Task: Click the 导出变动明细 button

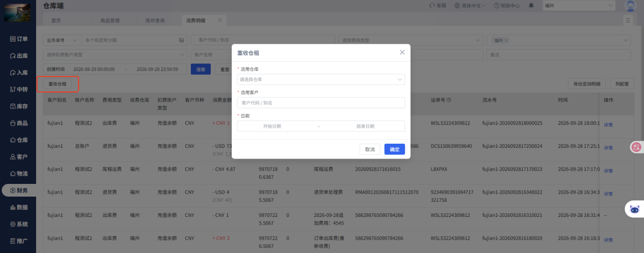Action: click(587, 84)
